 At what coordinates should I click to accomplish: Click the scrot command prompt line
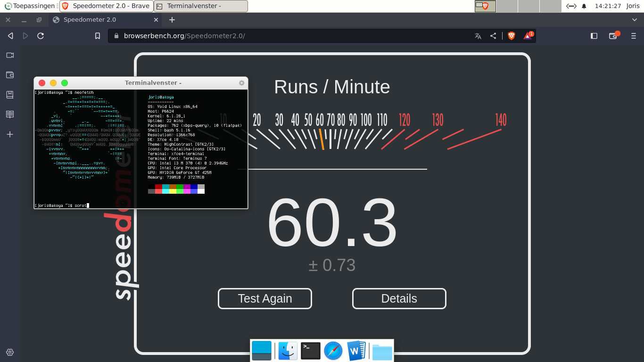pyautogui.click(x=62, y=206)
